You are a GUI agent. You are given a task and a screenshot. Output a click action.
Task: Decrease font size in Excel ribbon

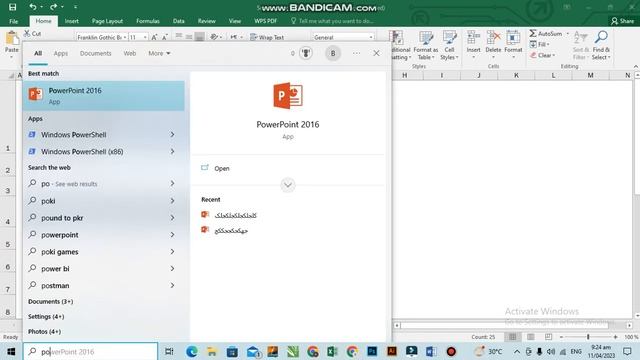pyautogui.click(x=165, y=37)
